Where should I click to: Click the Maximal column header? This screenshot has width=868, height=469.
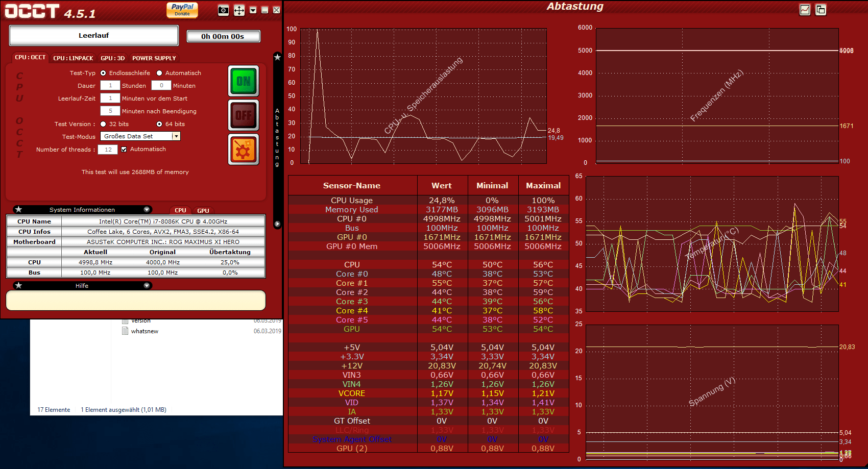(x=543, y=186)
